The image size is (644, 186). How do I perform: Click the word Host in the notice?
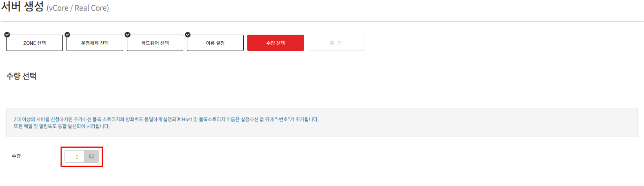187,120
